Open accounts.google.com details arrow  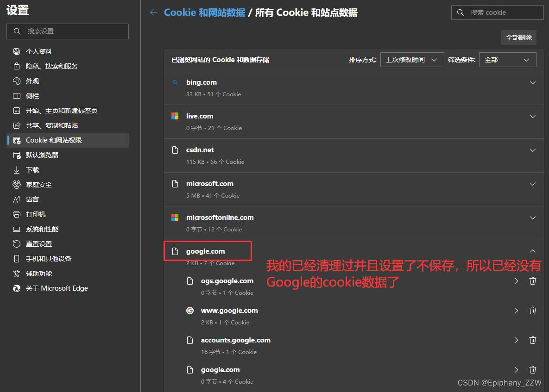[517, 340]
